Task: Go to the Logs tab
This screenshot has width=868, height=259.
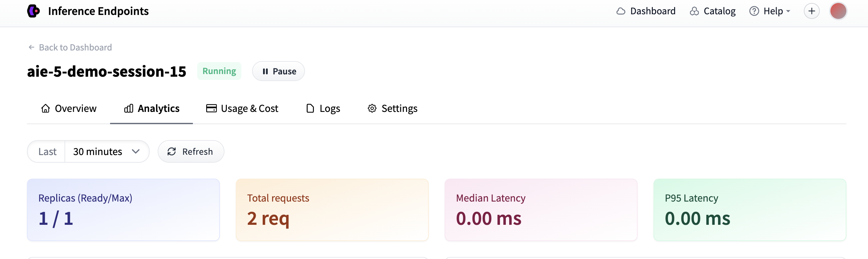Action: (323, 109)
